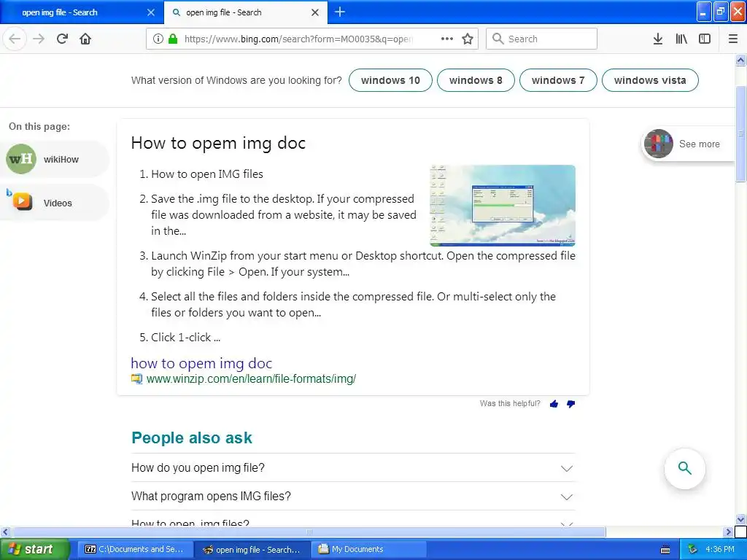Open the Firefox hamburger menu
747x560 pixels.
[733, 39]
